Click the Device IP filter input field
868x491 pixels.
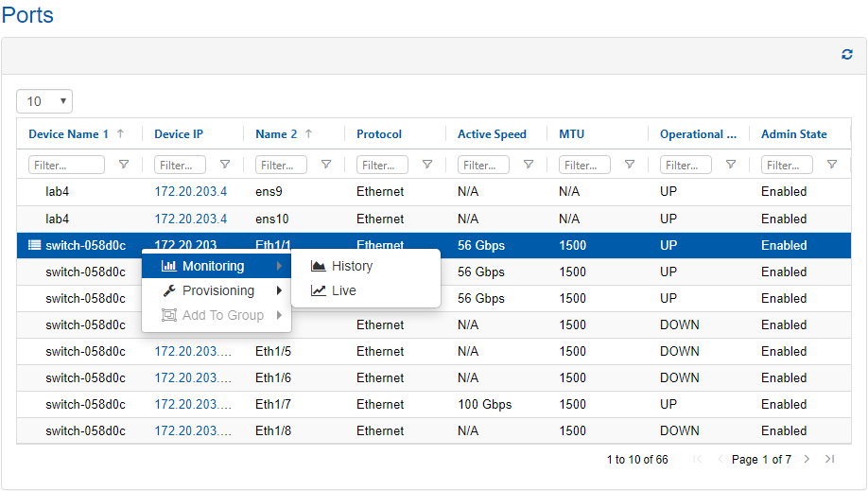tap(180, 165)
